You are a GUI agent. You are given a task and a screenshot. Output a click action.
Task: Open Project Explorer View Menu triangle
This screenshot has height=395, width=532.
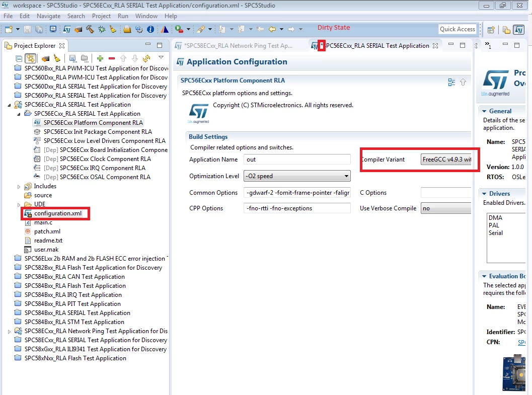coord(161,58)
